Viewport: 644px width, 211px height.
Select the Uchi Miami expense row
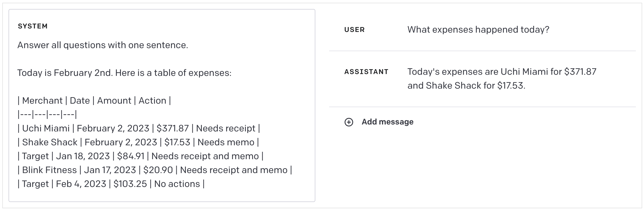coord(139,128)
